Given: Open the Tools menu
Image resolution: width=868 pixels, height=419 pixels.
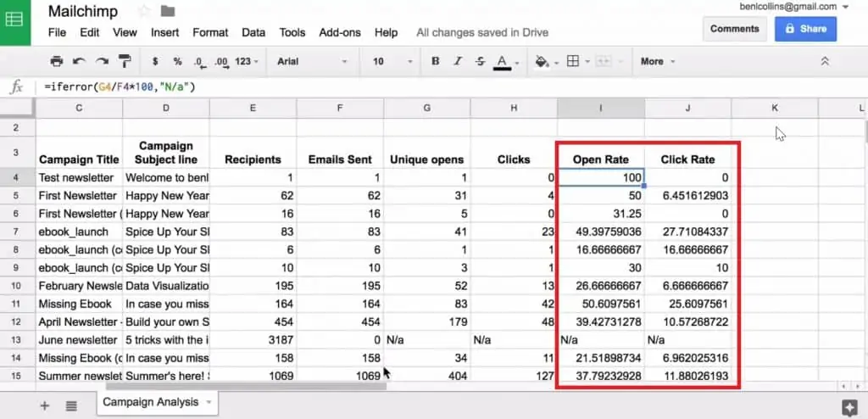Looking at the screenshot, I should 292,33.
